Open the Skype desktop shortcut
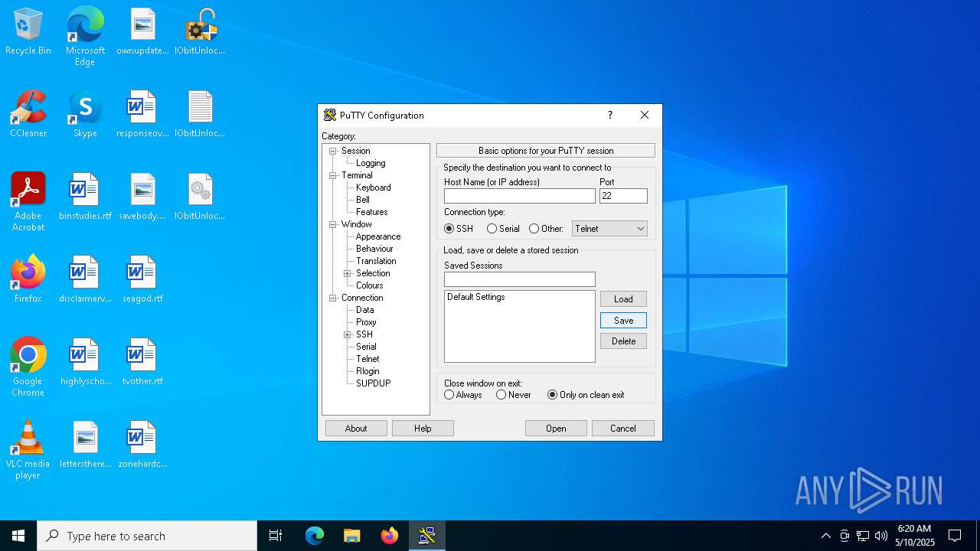Image resolution: width=980 pixels, height=551 pixels. pyautogui.click(x=85, y=115)
